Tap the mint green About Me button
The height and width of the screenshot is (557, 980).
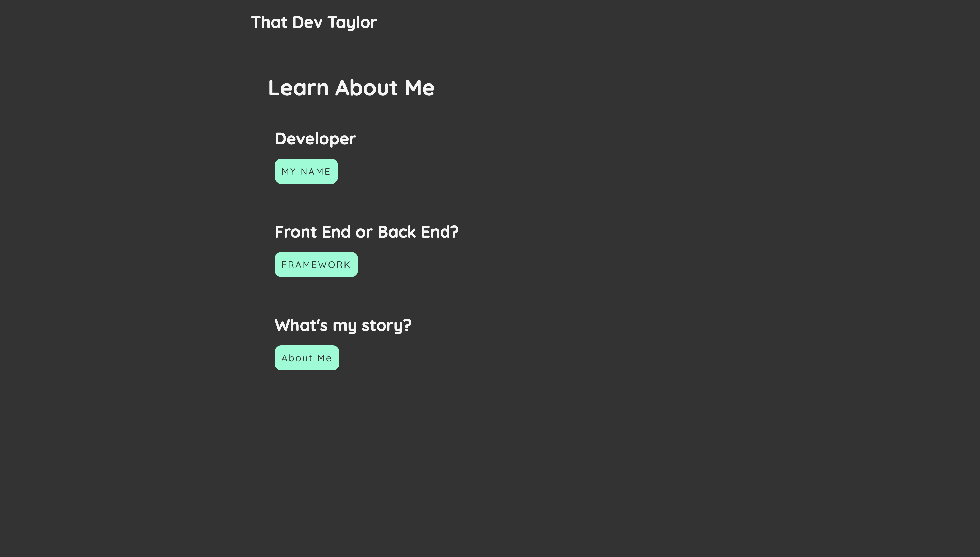[x=307, y=358]
